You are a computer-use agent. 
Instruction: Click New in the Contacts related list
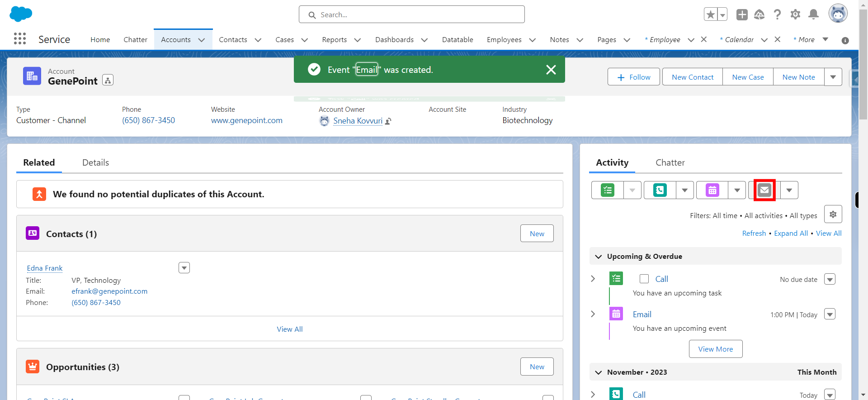tap(537, 233)
